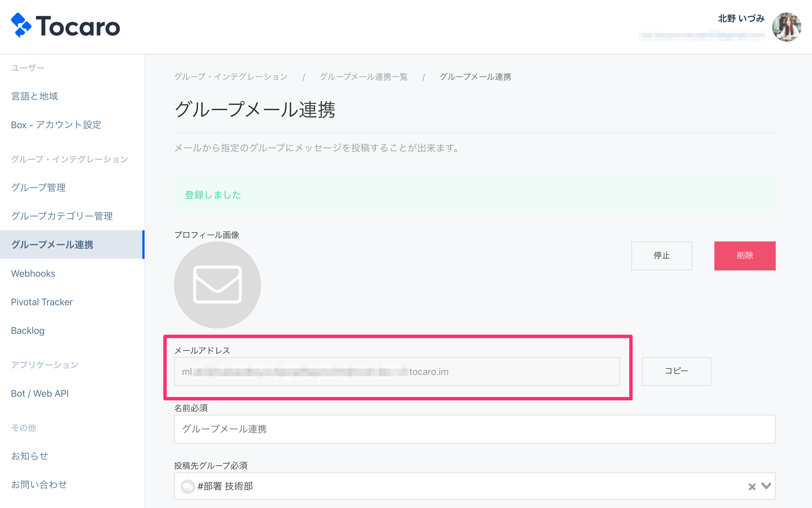
Task: Go to グループカテゴリー管理 in sidebar
Action: click(62, 216)
